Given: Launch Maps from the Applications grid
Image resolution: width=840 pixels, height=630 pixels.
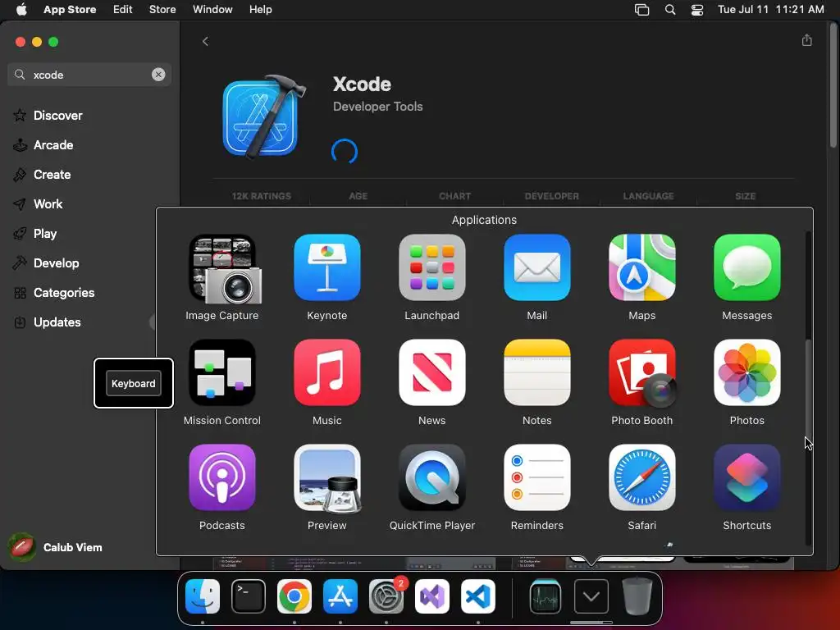Looking at the screenshot, I should tap(641, 268).
